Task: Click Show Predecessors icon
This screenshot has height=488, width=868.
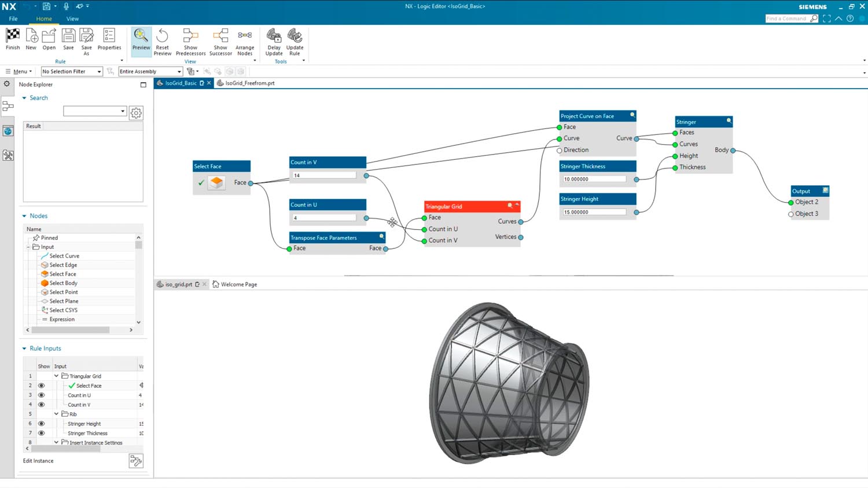Action: 190,36
